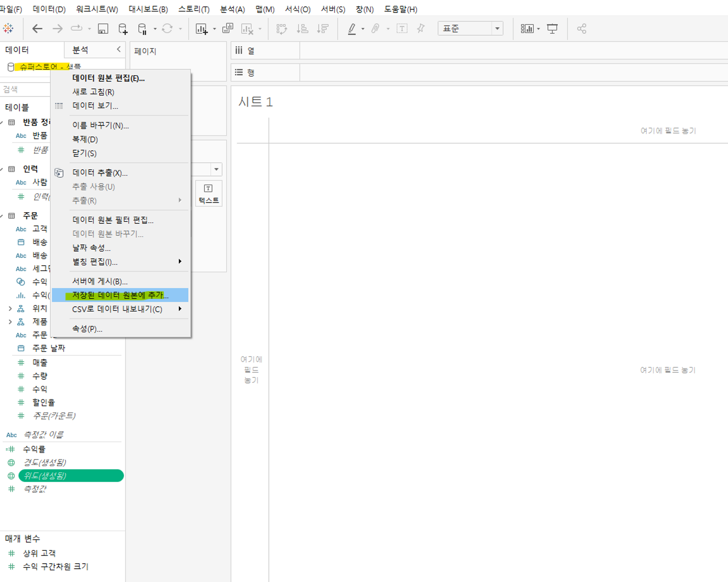
Task: Expand the 제품 hierarchy
Action: pyautogui.click(x=10, y=322)
